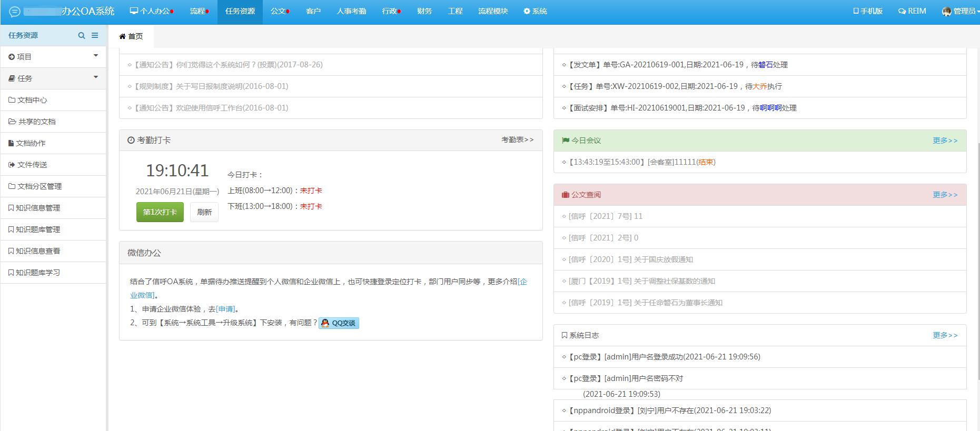Screen dimensions: 980x431
Task: Click the chat bubble logo icon
Action: [x=14, y=12]
